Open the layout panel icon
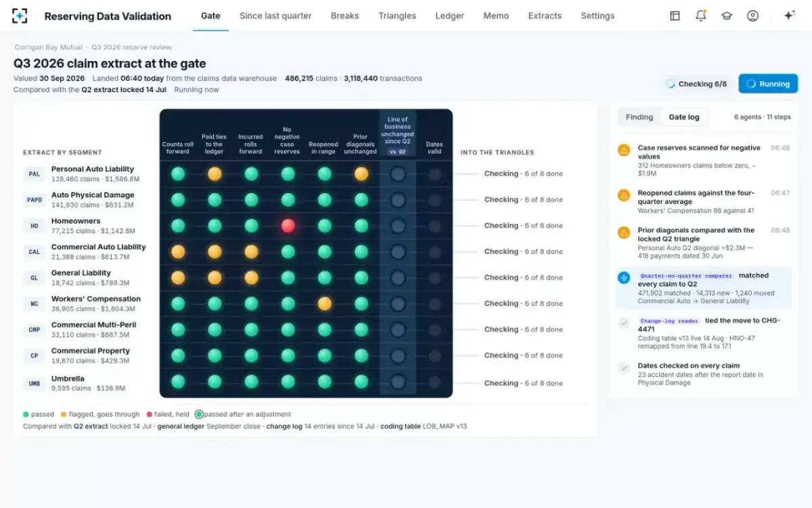Viewport: 812px width, 508px height. pyautogui.click(x=675, y=16)
